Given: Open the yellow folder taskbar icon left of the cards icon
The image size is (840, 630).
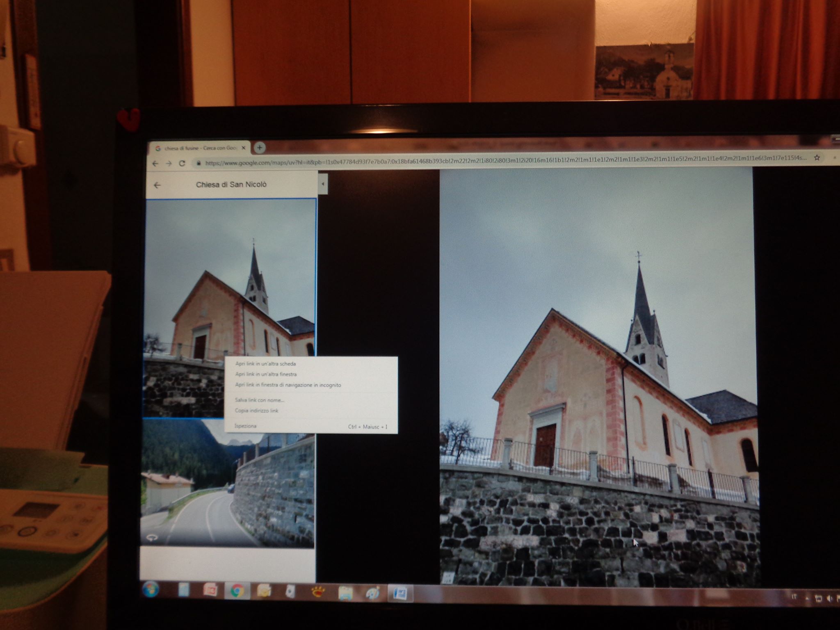Looking at the screenshot, I should pyautogui.click(x=263, y=591).
